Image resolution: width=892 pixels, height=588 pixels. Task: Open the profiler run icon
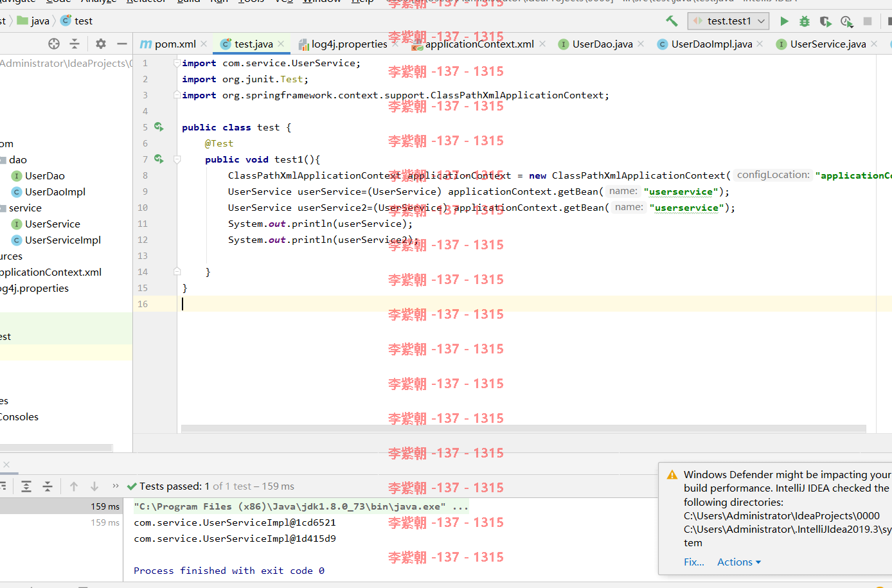847,21
